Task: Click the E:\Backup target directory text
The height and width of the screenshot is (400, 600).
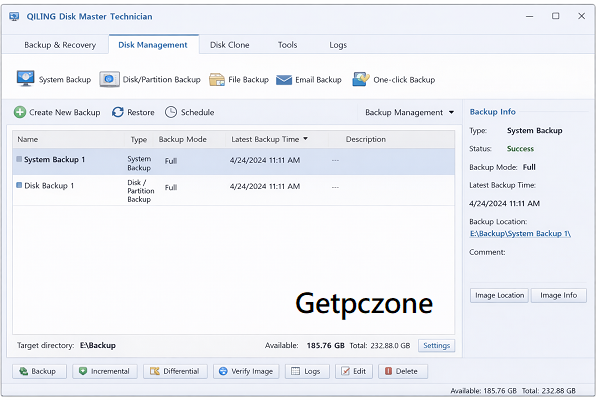Action: (98, 345)
